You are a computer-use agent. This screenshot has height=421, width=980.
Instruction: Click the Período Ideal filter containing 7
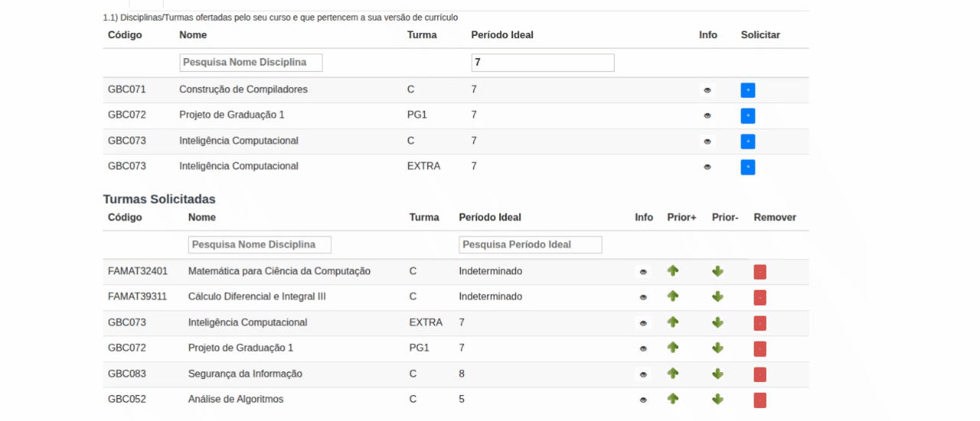pos(543,63)
